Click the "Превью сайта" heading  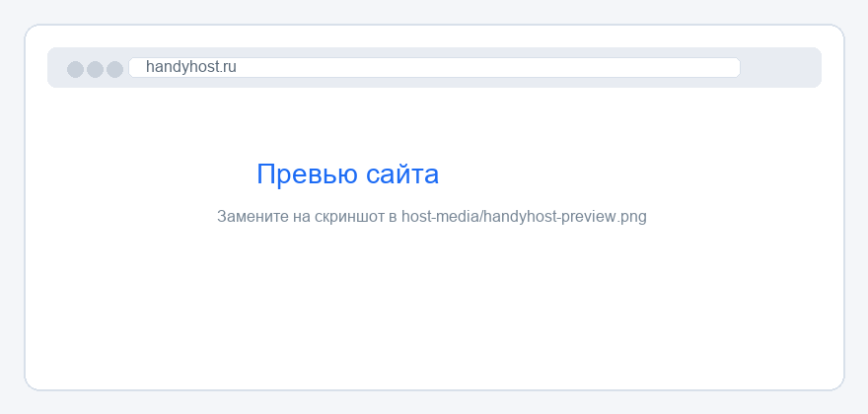(347, 174)
